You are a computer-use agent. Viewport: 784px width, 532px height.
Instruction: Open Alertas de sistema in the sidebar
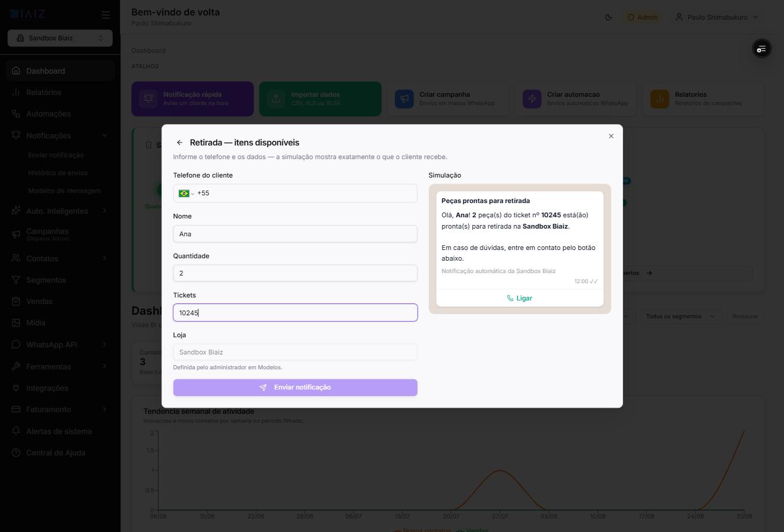(x=60, y=431)
